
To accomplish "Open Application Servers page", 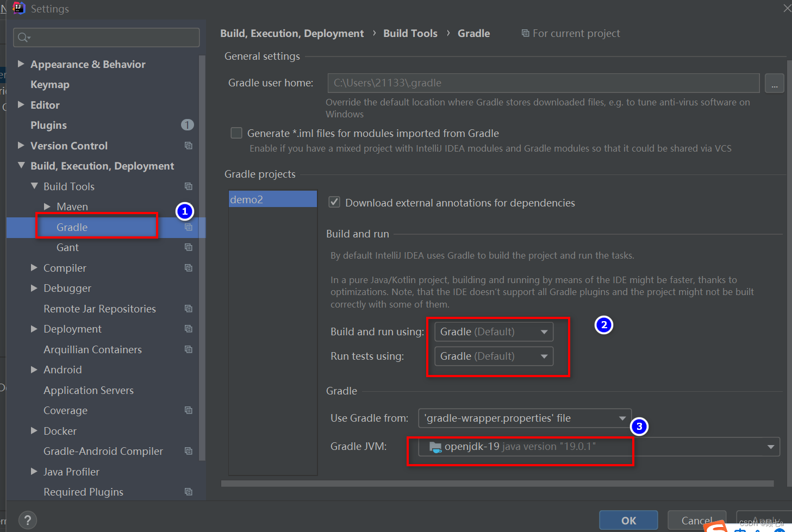I will (89, 390).
